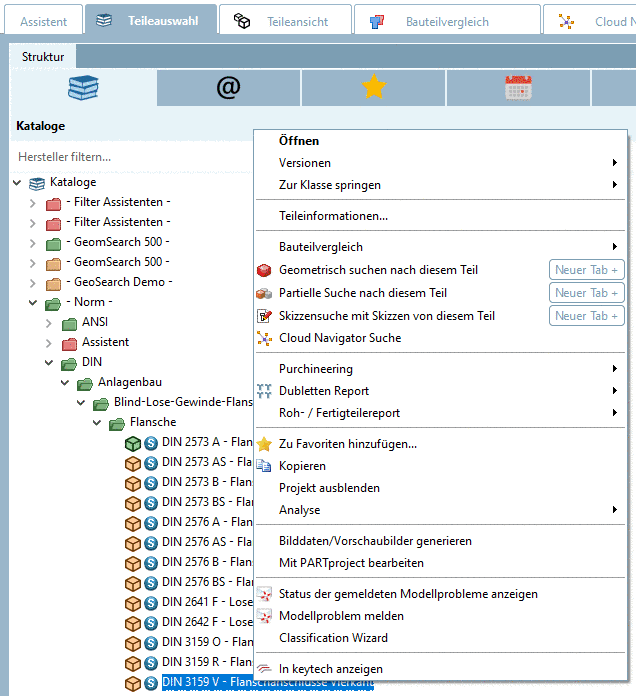Open Neuer Tab for geometric search
The height and width of the screenshot is (696, 636).
(x=586, y=270)
